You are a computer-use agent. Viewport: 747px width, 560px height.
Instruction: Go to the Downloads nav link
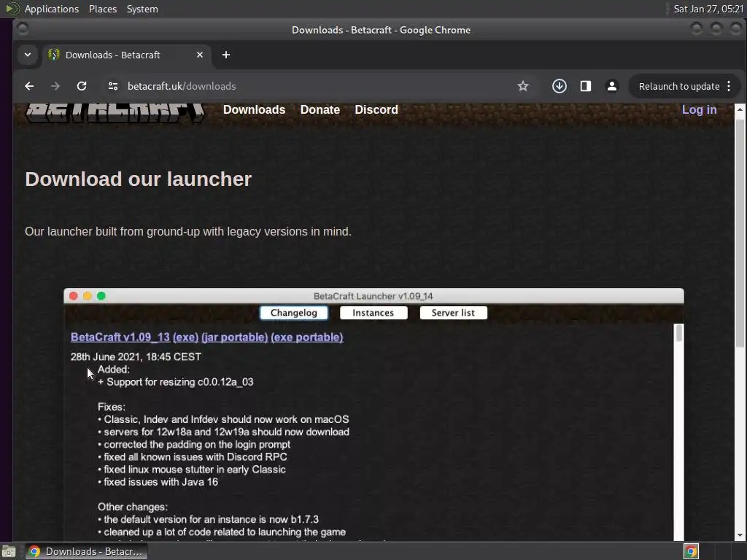[x=255, y=109]
